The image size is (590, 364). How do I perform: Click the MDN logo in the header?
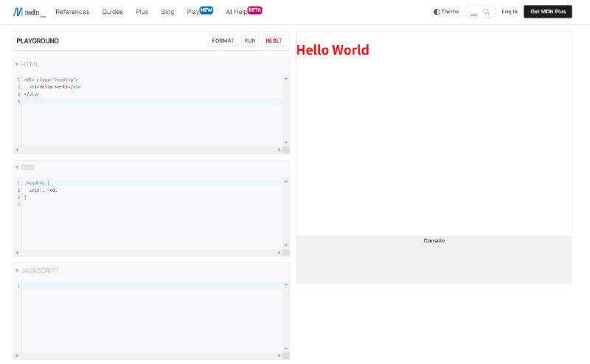tap(26, 12)
